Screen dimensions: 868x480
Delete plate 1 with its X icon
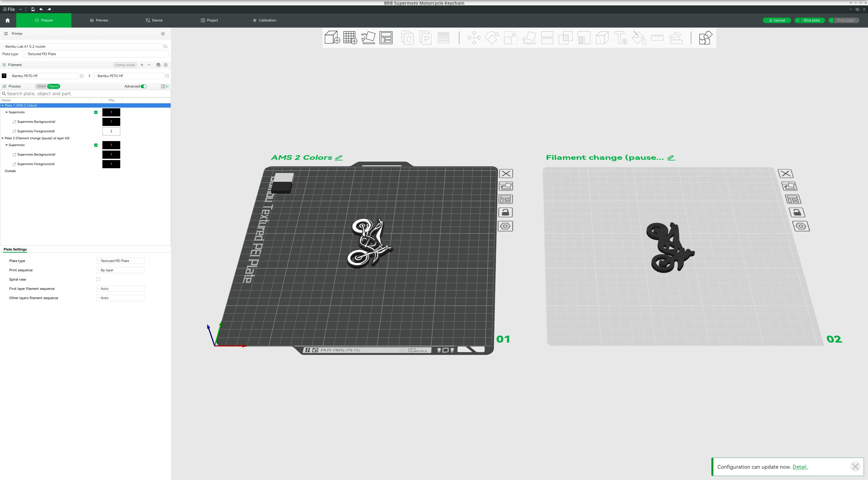pyautogui.click(x=506, y=173)
